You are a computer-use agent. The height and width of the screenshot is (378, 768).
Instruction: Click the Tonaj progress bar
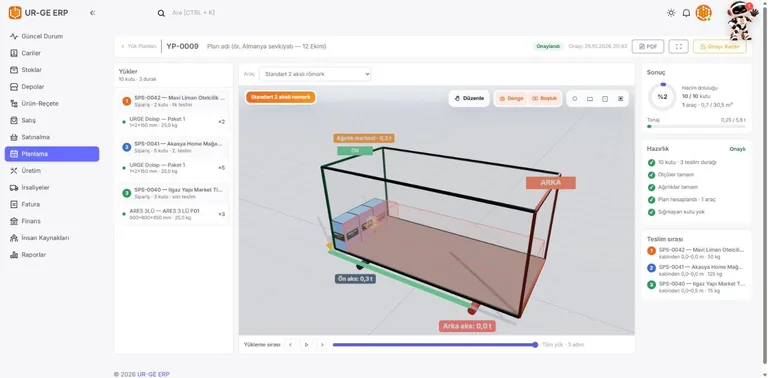696,126
